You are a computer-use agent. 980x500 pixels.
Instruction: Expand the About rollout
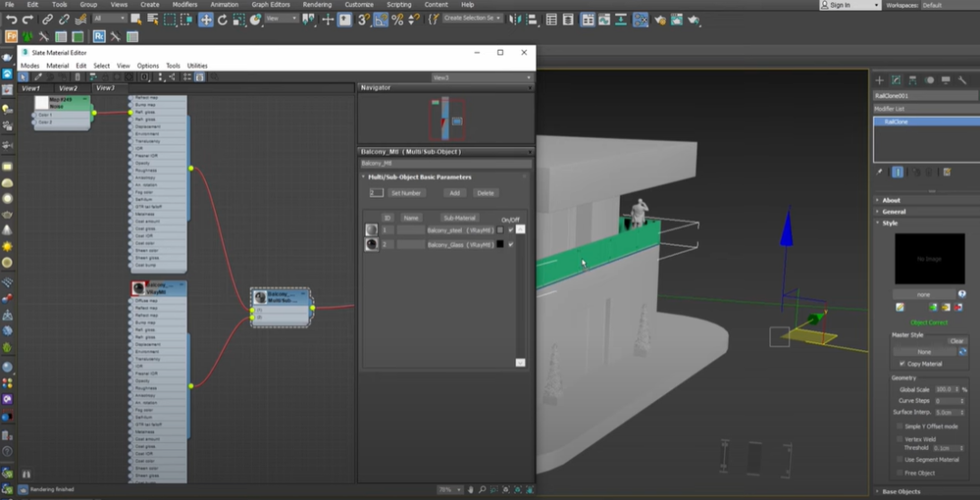tap(891, 201)
